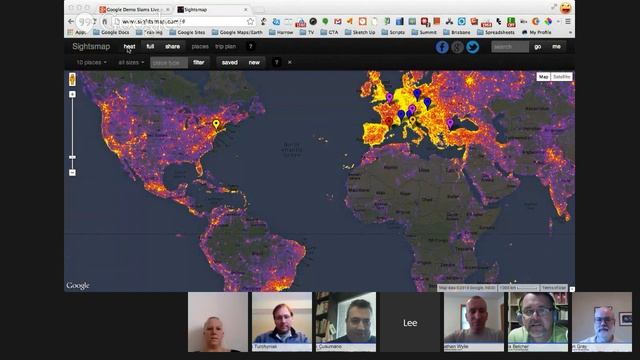Click the go button next to search

click(x=538, y=47)
